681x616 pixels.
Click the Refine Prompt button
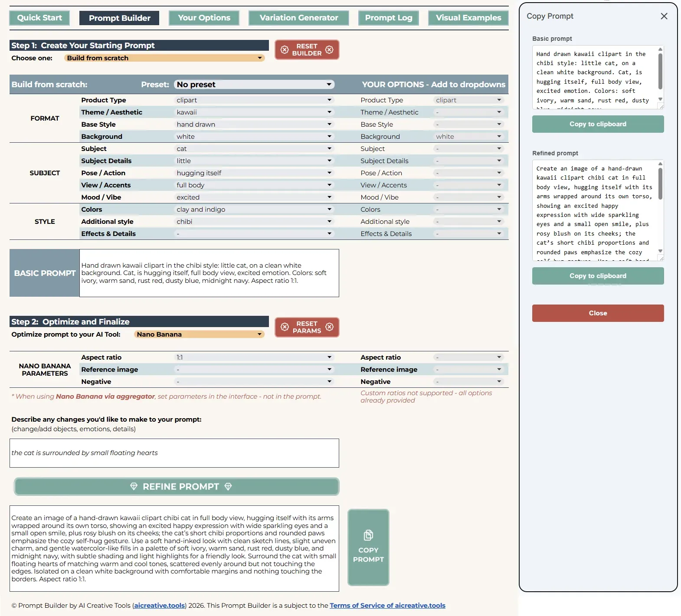177,487
